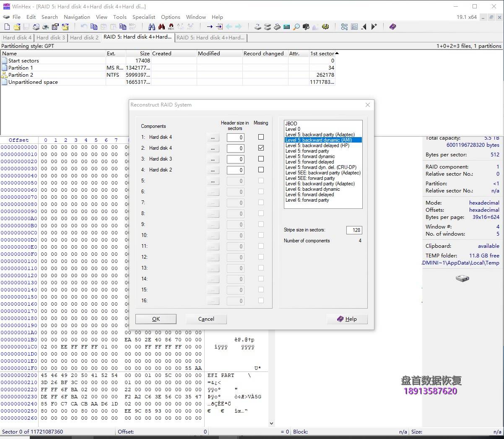Viewport: 504px width, 439px height.
Task: Browse disk for component 4 with ... button
Action: (213, 170)
